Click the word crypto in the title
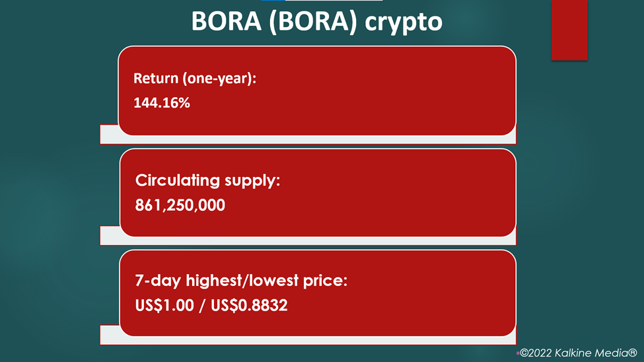Viewport: 644px width, 362px height. point(404,23)
